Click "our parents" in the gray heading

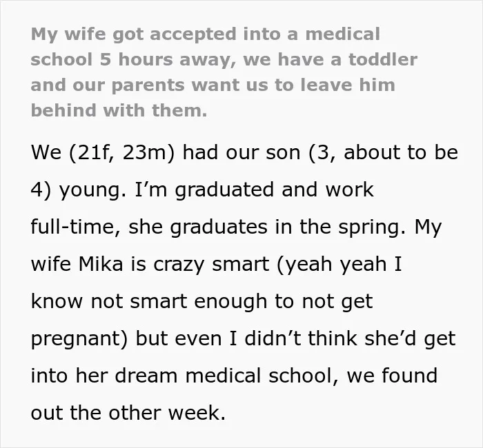coord(128,85)
